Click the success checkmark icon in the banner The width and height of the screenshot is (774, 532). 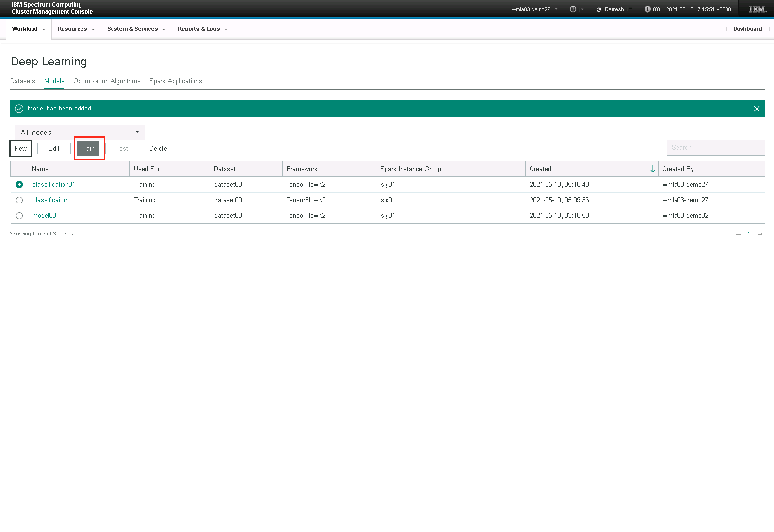pyautogui.click(x=19, y=109)
